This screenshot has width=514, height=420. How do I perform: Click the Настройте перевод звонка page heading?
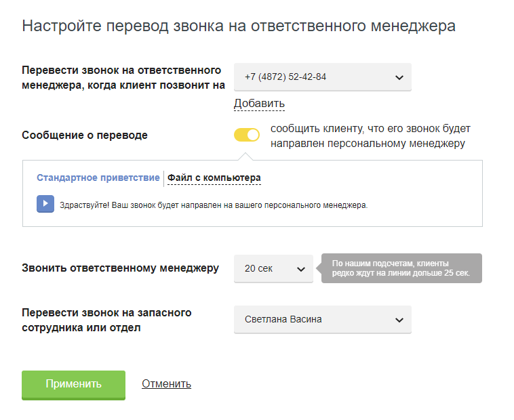pos(239,26)
